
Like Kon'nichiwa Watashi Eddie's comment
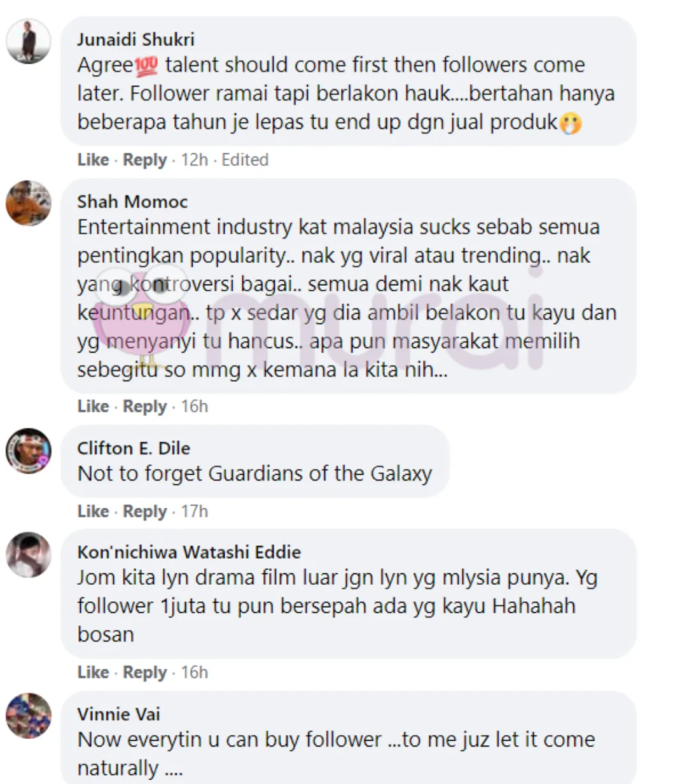(93, 672)
